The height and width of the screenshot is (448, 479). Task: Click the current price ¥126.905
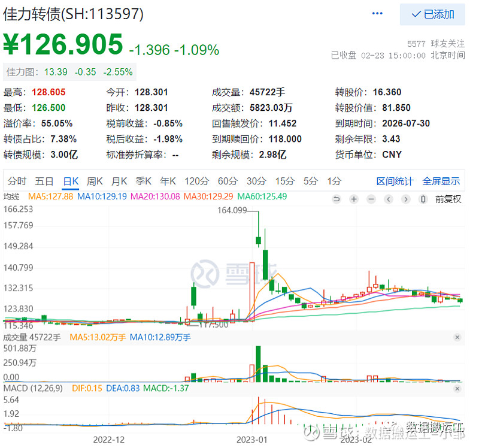pyautogui.click(x=63, y=44)
